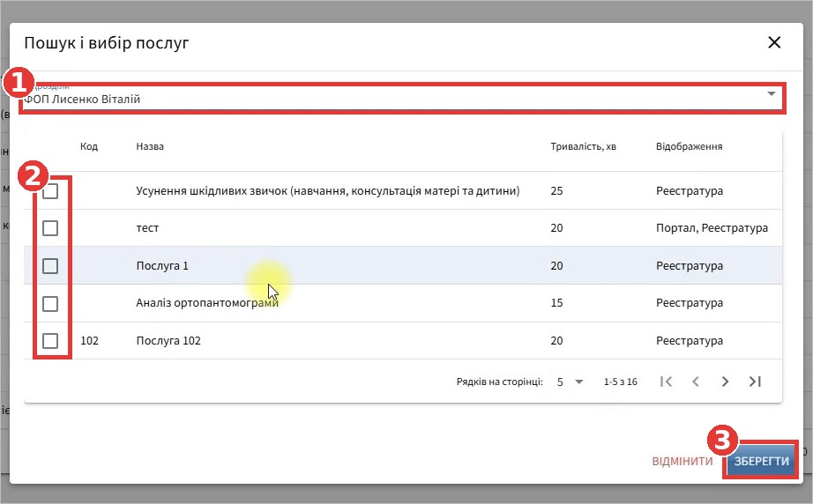Screen dimensions: 813x504
Task: Click the ЗБЕРЕГТИ save button
Action: (x=761, y=461)
